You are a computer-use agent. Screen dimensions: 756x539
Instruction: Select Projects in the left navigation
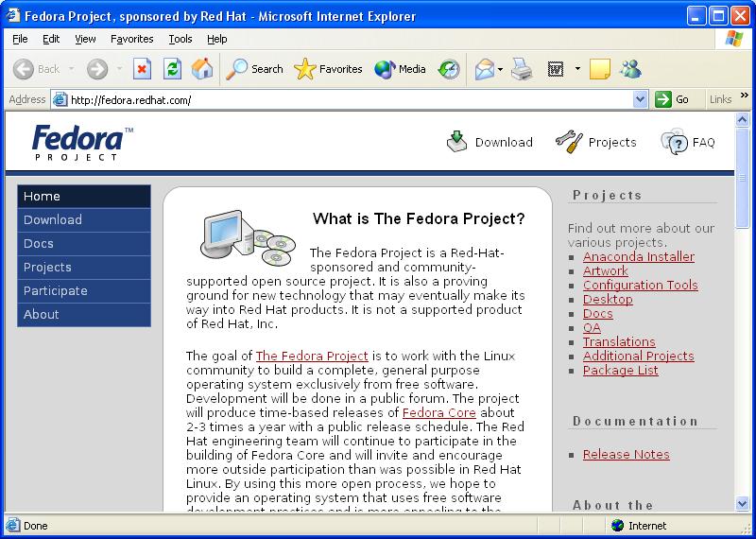[84, 268]
